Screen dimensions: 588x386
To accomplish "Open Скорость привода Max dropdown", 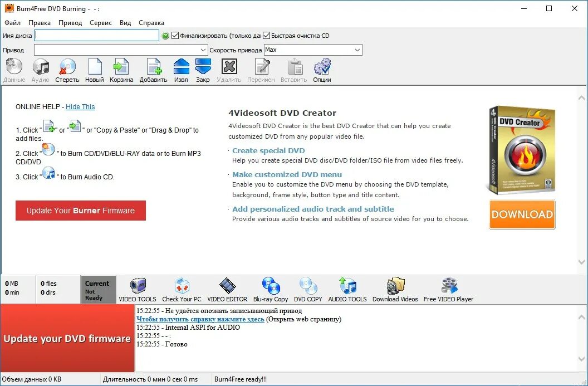I will click(x=357, y=50).
